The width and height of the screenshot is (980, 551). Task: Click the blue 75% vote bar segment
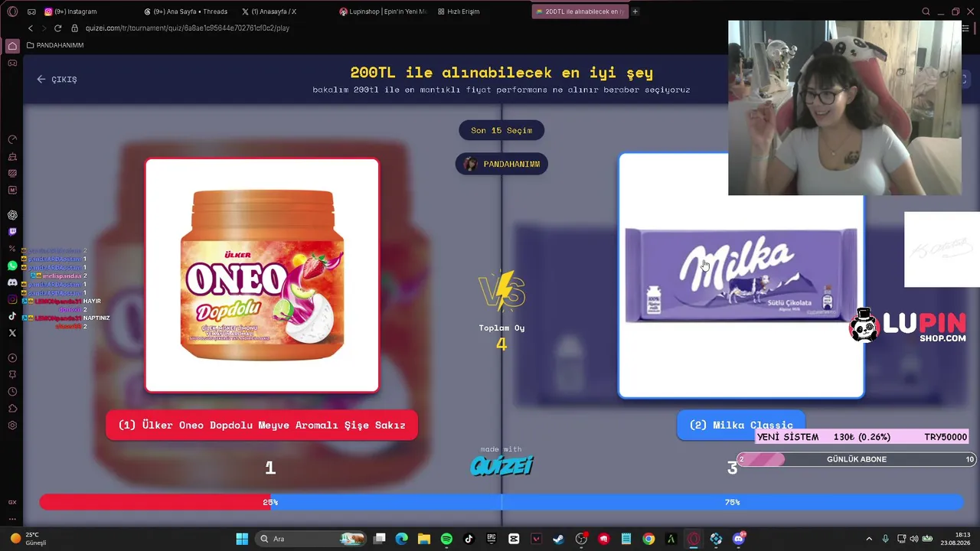[617, 502]
